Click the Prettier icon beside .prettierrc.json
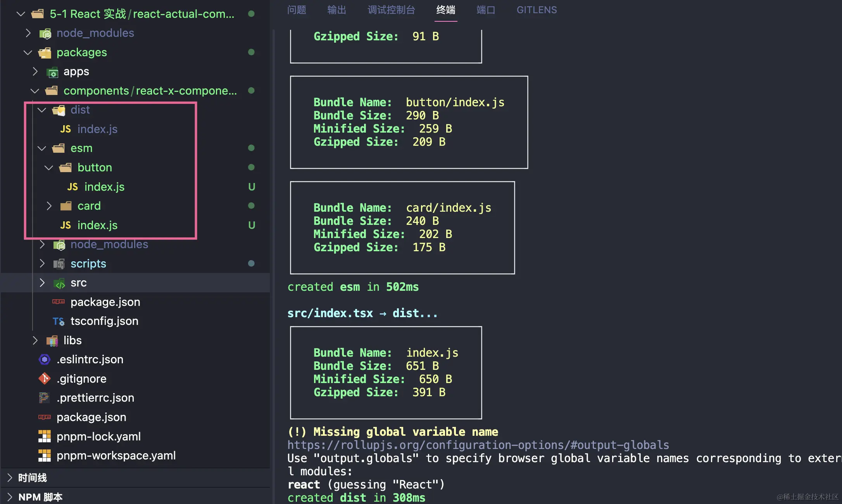Screen dimensions: 842x504 (45, 398)
